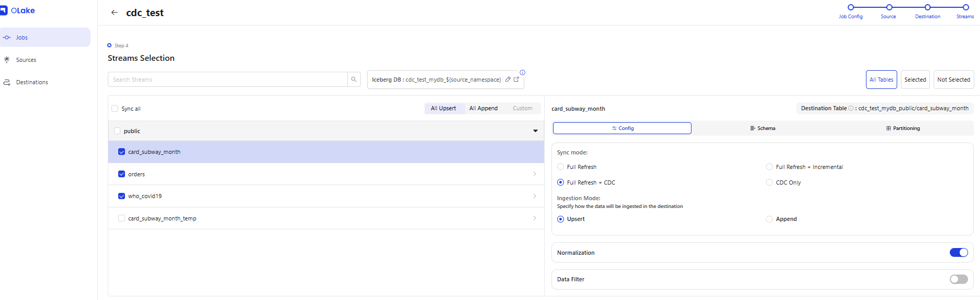Select the orders stream row
Viewport: 980px width, 300px height.
click(326, 174)
